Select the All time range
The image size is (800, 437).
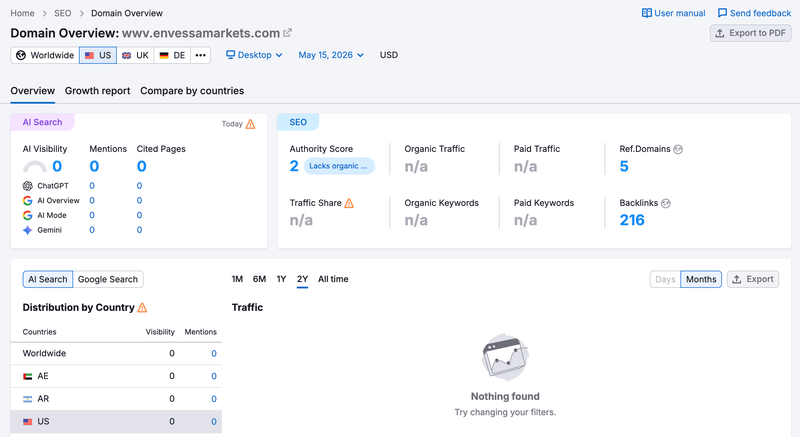333,279
